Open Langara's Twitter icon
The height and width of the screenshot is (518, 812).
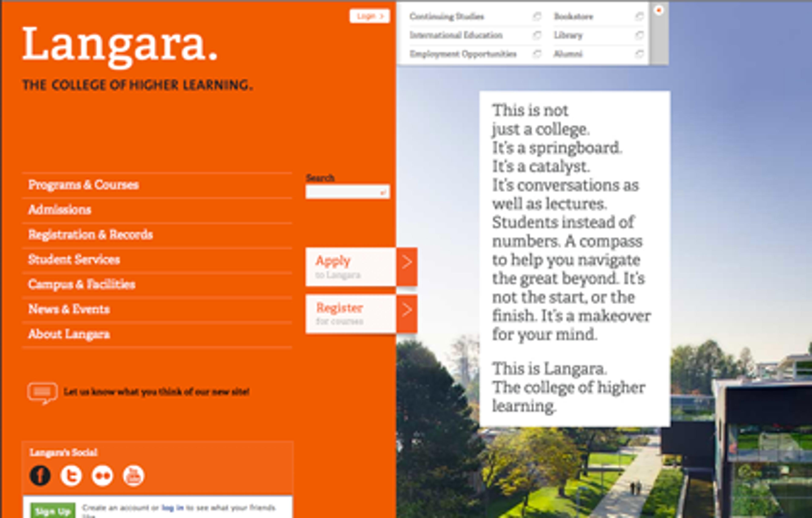(71, 476)
